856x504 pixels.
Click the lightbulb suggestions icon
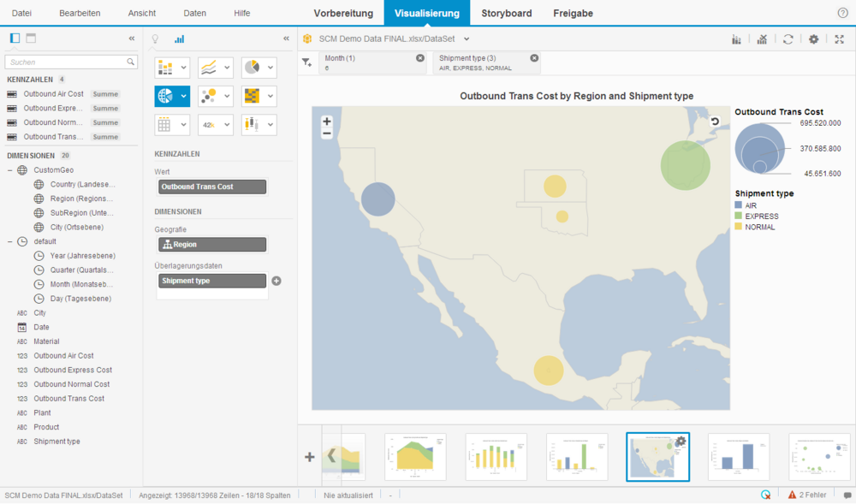tap(155, 39)
